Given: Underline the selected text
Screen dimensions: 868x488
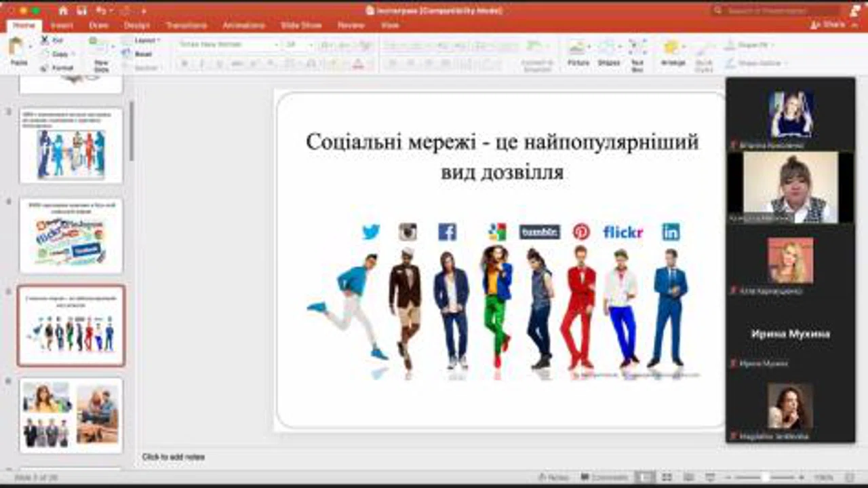Looking at the screenshot, I should [x=218, y=64].
